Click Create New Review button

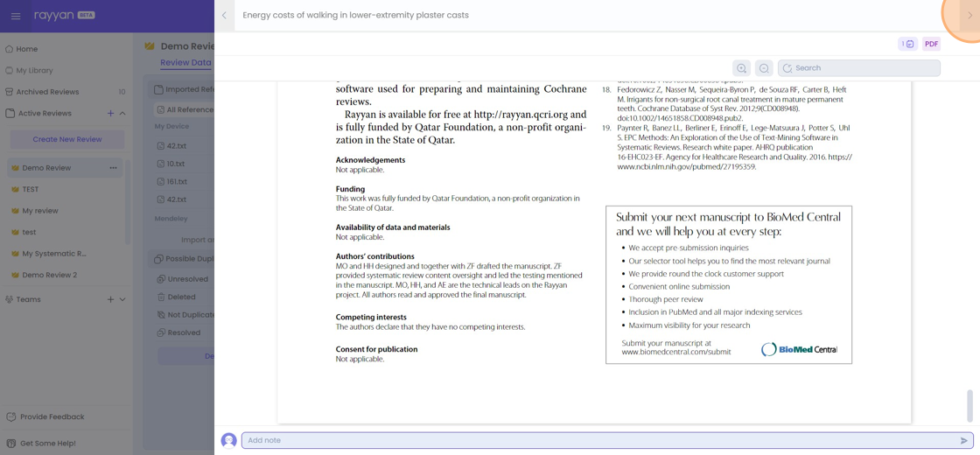(x=67, y=139)
